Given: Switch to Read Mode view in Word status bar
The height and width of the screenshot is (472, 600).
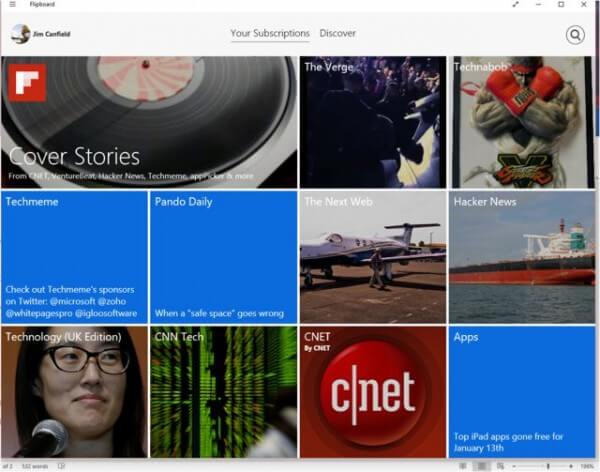Looking at the screenshot, I should point(463,466).
